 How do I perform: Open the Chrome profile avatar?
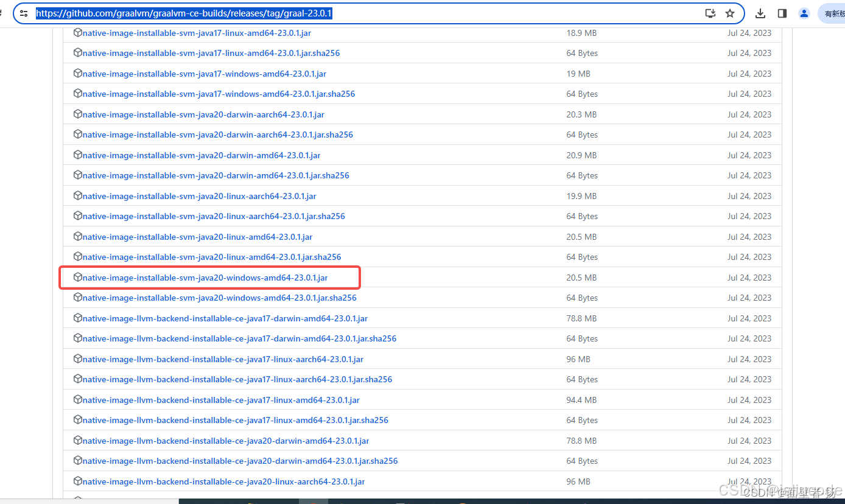(x=804, y=13)
